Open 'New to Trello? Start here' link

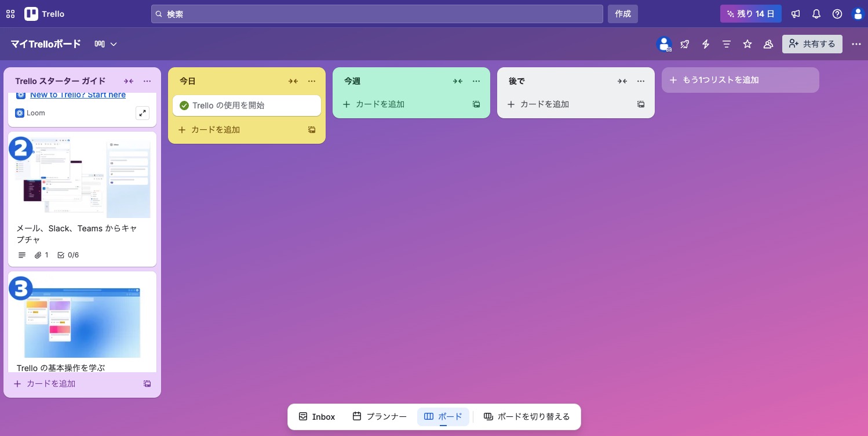click(78, 95)
